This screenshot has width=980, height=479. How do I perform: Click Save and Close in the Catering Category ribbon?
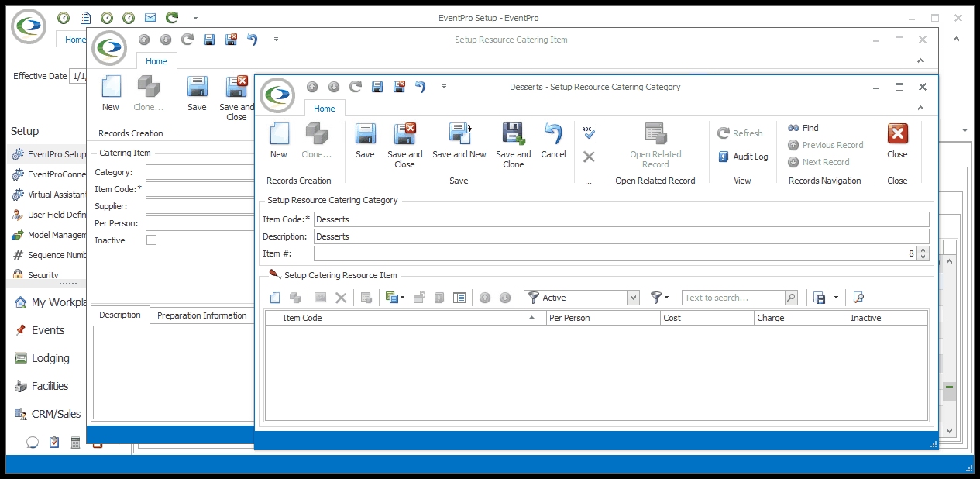(x=405, y=134)
